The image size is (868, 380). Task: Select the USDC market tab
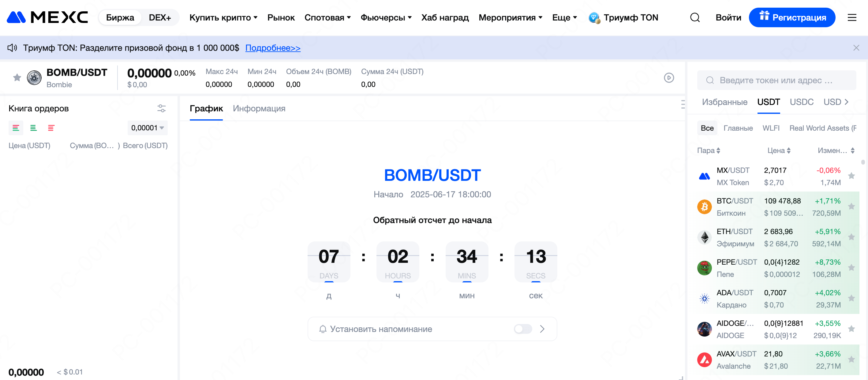(x=801, y=102)
